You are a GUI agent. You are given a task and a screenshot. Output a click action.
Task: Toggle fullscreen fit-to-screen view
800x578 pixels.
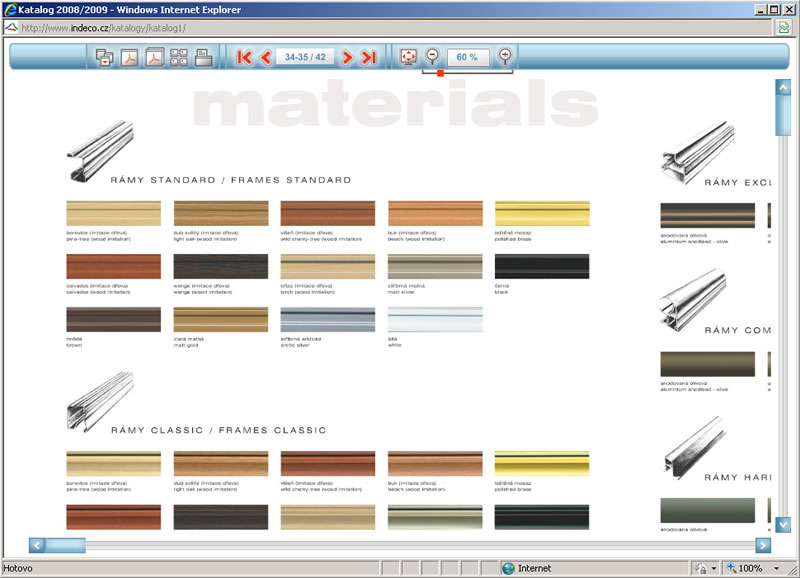pos(408,57)
